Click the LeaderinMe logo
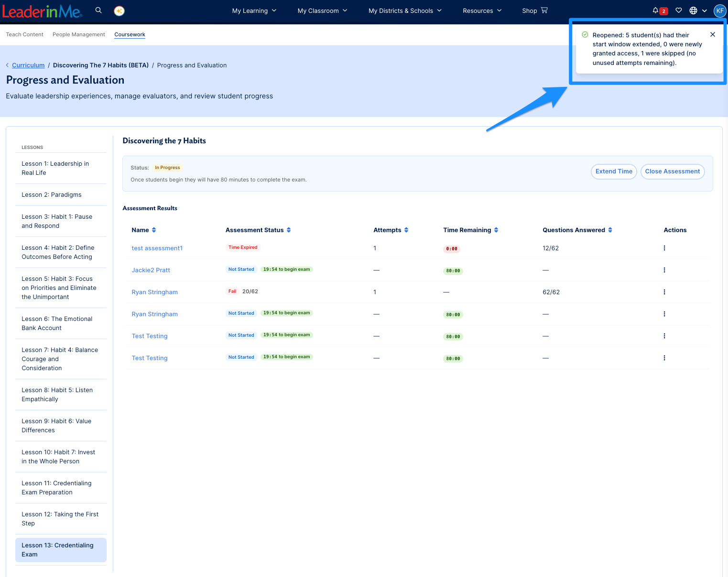This screenshot has height=577, width=728. point(42,11)
